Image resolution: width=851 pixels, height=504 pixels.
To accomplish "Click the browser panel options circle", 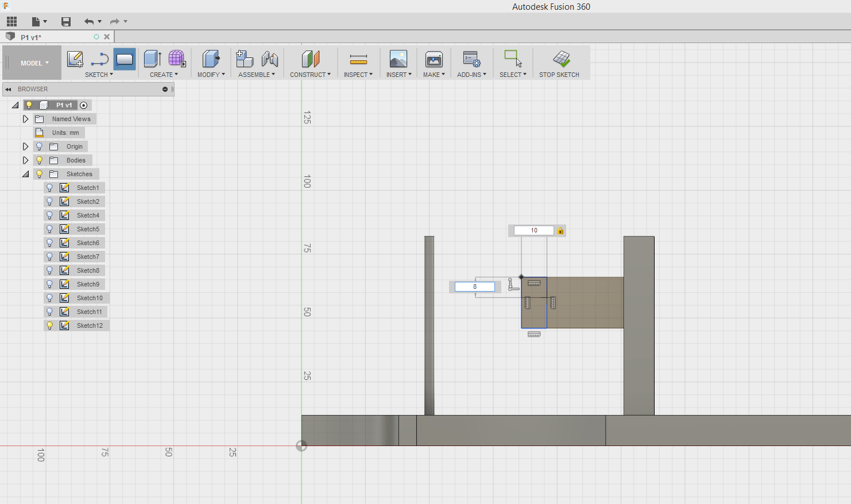I will 165,89.
